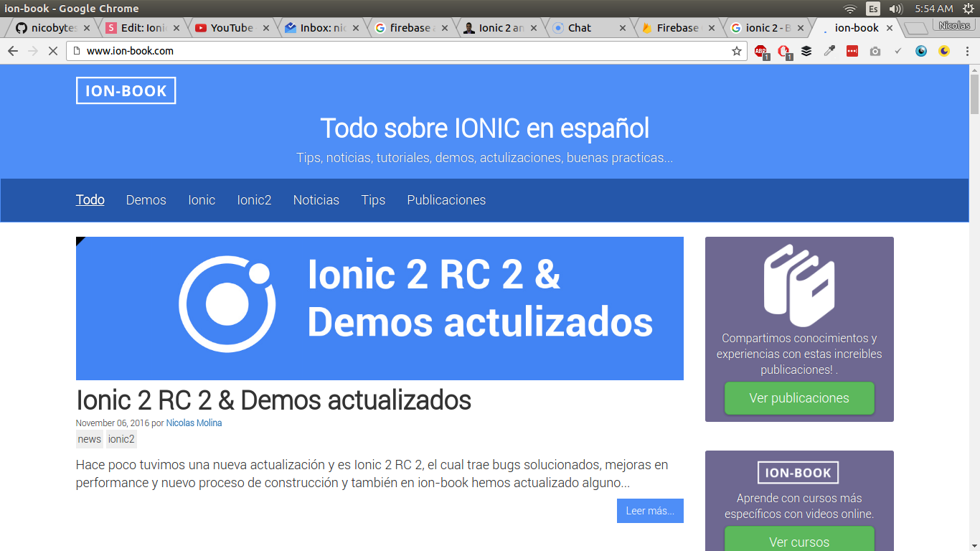
Task: Click the Todo sobre IONIC en español heading
Action: point(484,128)
